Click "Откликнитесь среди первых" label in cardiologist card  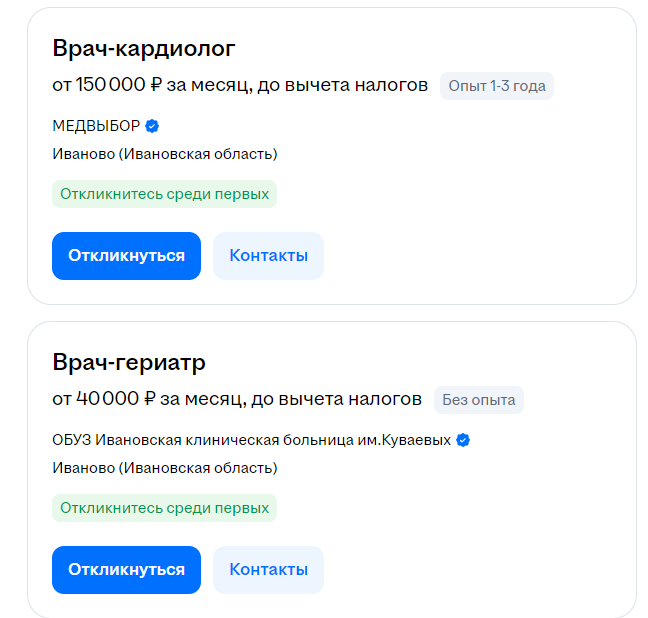coord(164,194)
